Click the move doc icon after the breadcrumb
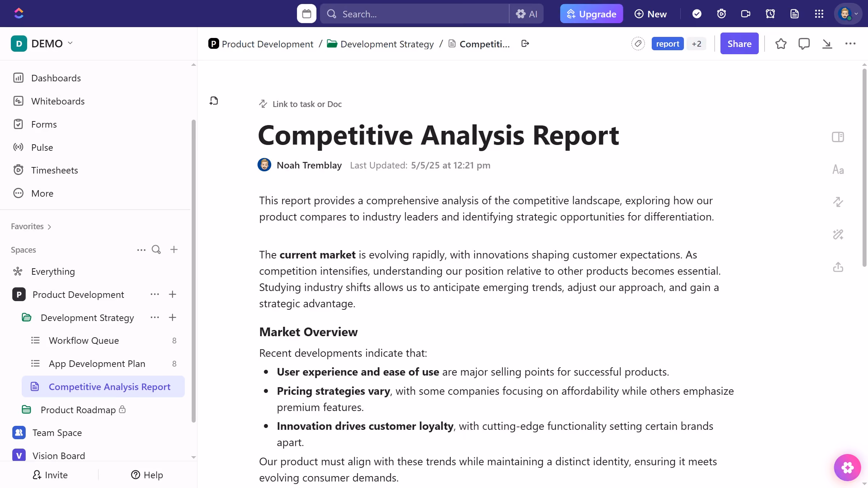 (x=525, y=44)
